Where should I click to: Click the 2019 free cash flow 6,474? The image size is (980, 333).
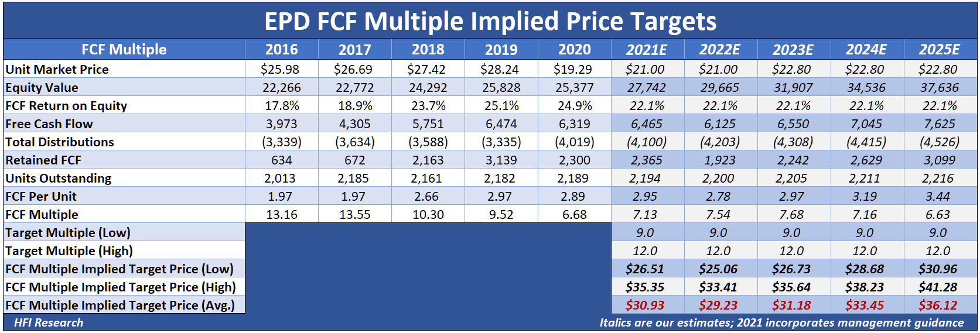pos(501,123)
